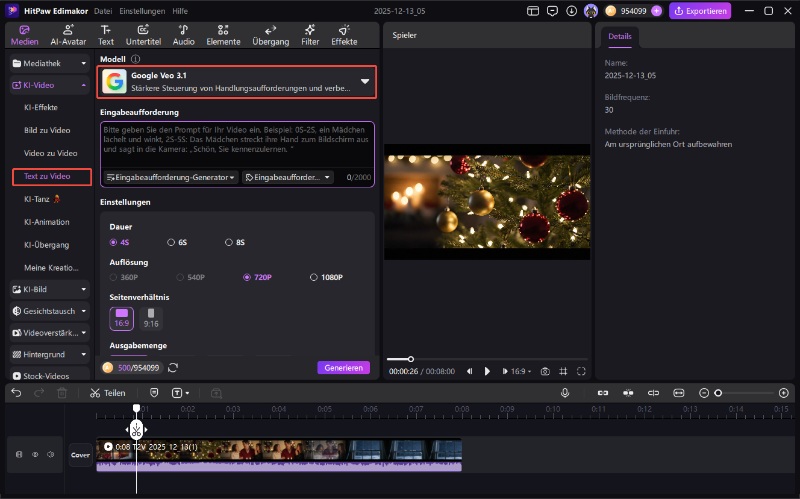Image resolution: width=800 pixels, height=499 pixels.
Task: Open the text tool dropdown in timeline toolbar
Action: [180, 393]
